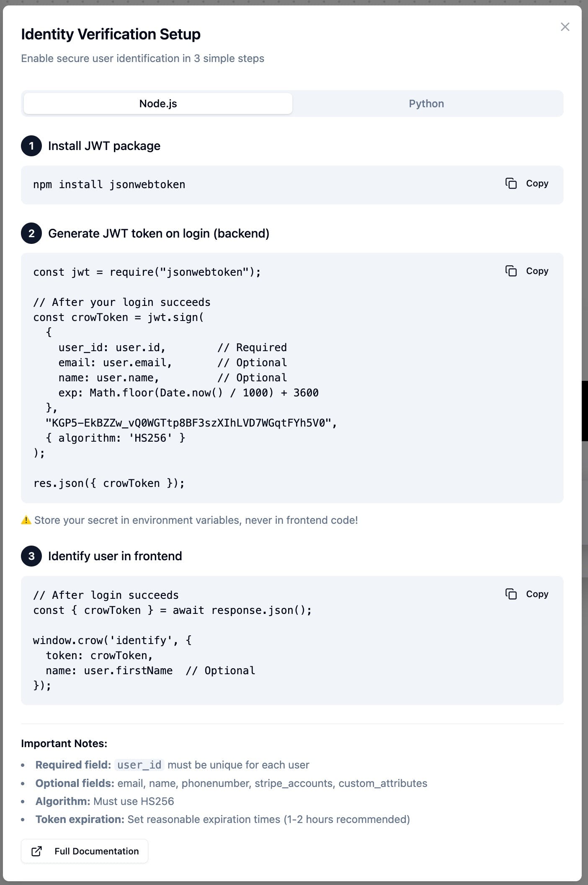The image size is (588, 885).
Task: Click the dark scrollbar on right edge
Action: (585, 411)
